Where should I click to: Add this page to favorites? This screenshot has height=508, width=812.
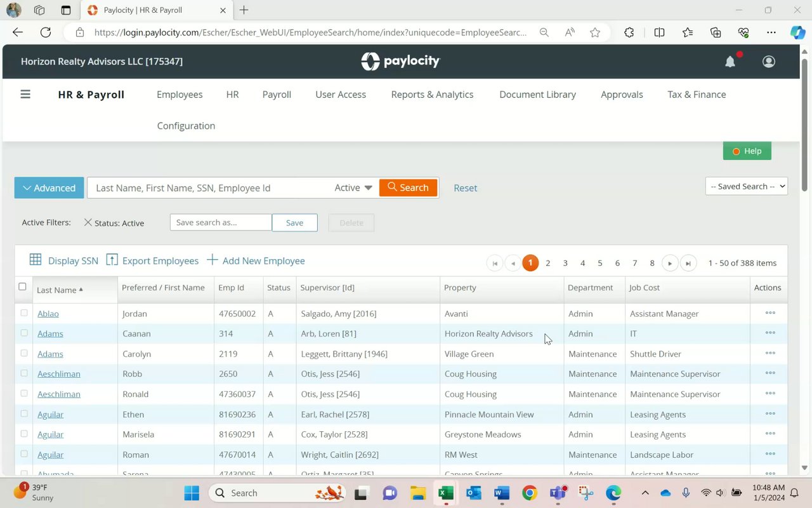[x=595, y=32]
